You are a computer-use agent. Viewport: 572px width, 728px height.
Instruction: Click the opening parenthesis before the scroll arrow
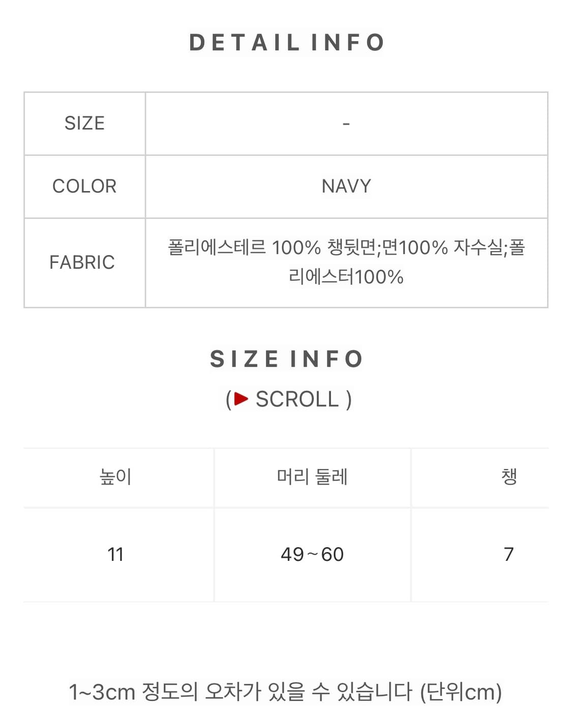pyautogui.click(x=228, y=400)
